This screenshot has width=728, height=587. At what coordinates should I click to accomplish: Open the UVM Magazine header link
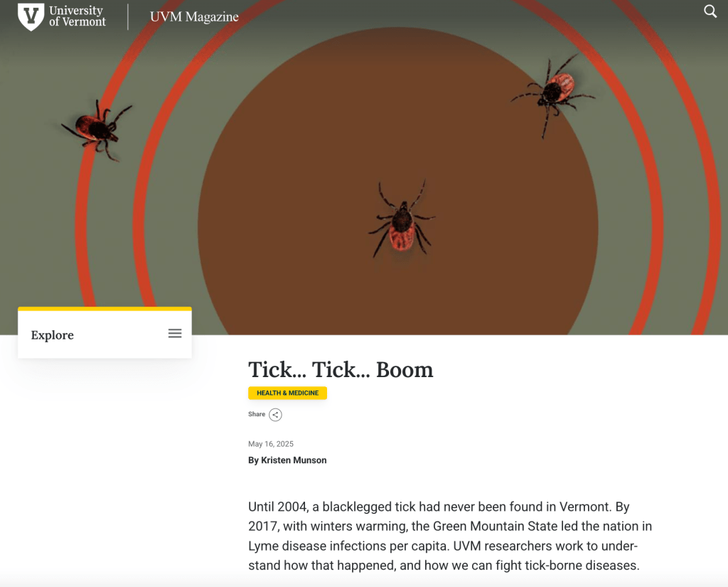[x=194, y=17]
